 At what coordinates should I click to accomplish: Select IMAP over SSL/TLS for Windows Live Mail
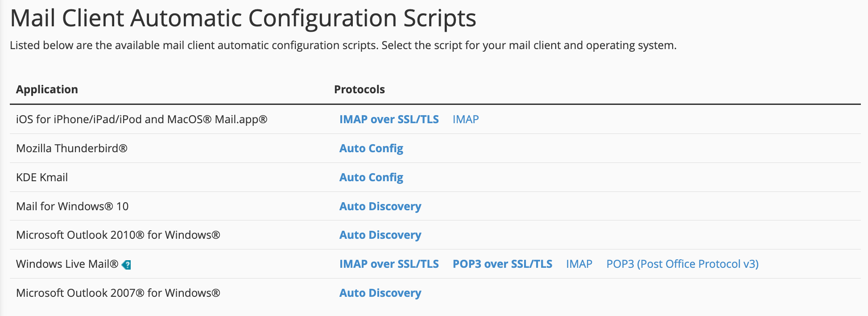click(389, 264)
